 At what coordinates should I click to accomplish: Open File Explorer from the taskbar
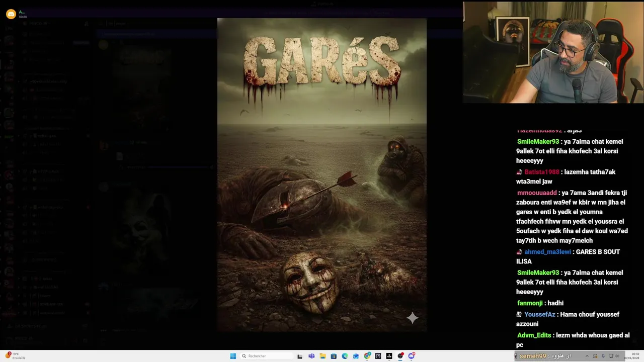pyautogui.click(x=323, y=356)
